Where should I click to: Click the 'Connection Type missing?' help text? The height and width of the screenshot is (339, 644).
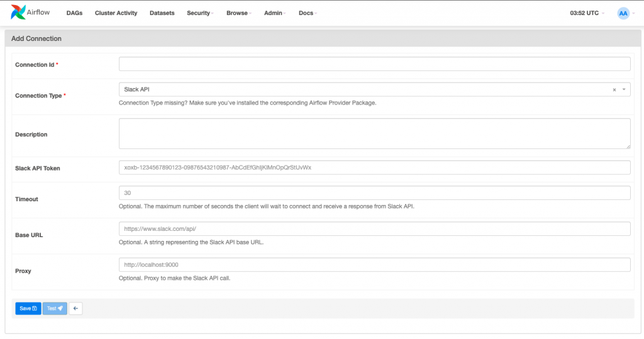pyautogui.click(x=247, y=103)
